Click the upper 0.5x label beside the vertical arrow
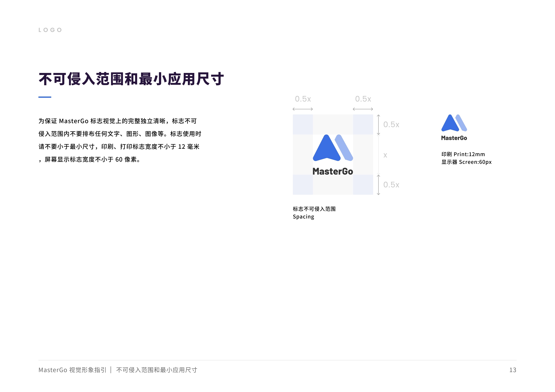Image resolution: width=555 pixels, height=392 pixels. pyautogui.click(x=391, y=125)
